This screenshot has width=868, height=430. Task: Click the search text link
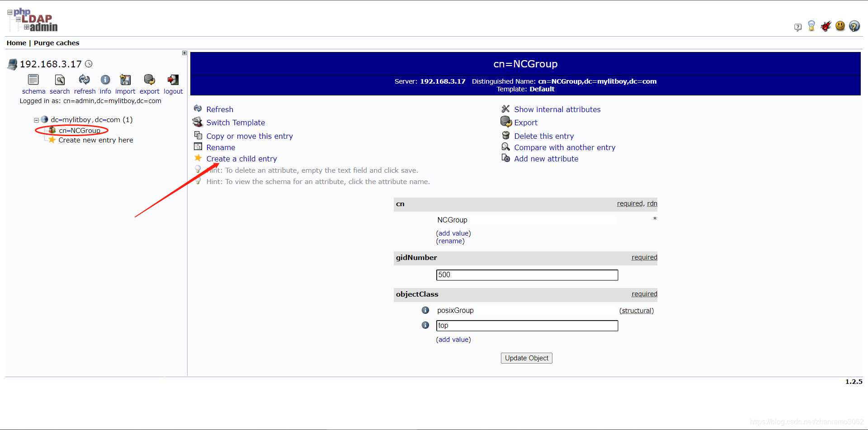coord(60,91)
